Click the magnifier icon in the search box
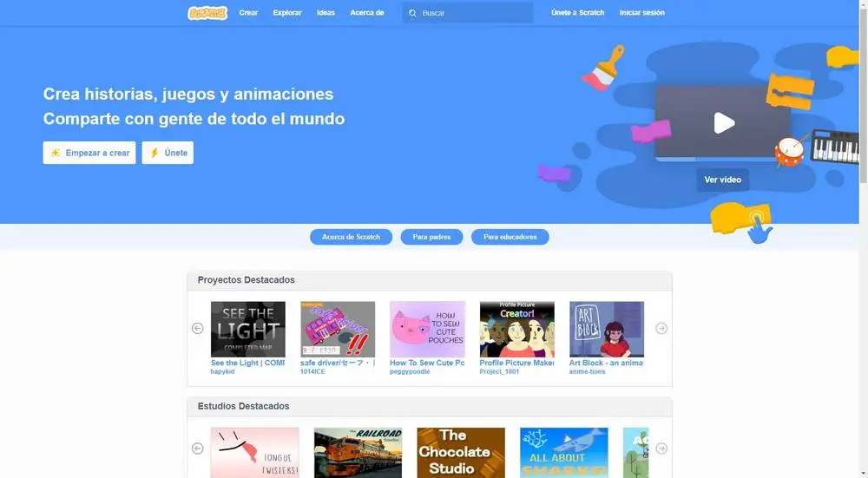The width and height of the screenshot is (868, 478). (x=412, y=13)
